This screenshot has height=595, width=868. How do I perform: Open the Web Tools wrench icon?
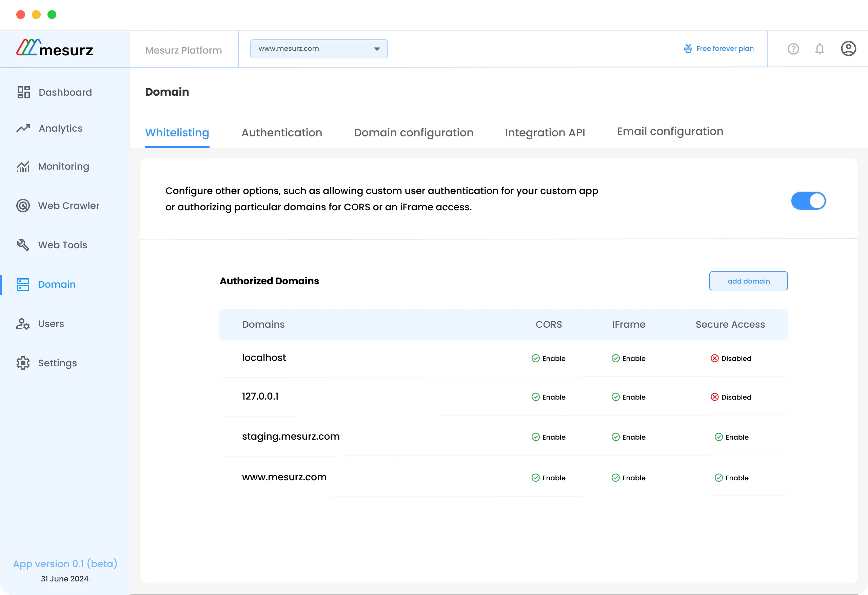click(23, 245)
